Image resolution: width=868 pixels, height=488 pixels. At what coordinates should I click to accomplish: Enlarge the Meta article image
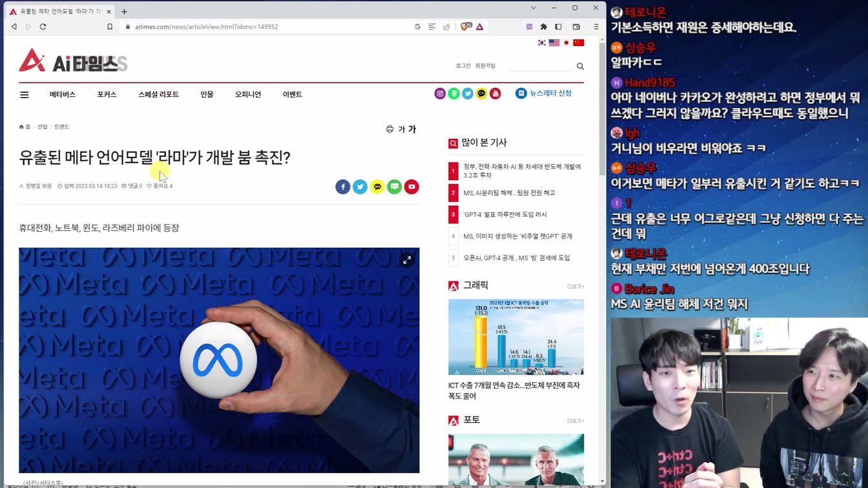407,259
